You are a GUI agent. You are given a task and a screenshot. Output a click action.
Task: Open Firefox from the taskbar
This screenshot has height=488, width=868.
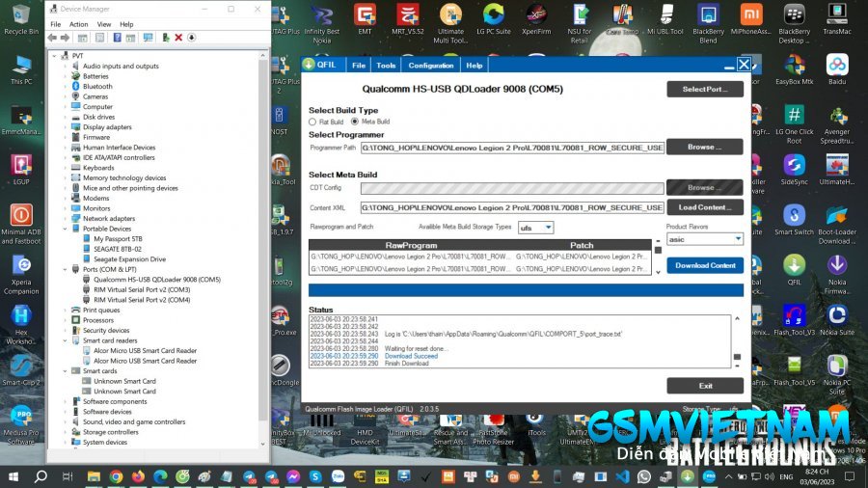point(138,476)
